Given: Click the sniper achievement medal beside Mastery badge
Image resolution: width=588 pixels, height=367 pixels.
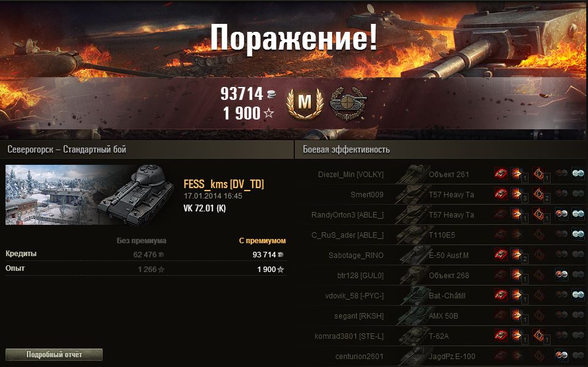Looking at the screenshot, I should click(x=348, y=103).
